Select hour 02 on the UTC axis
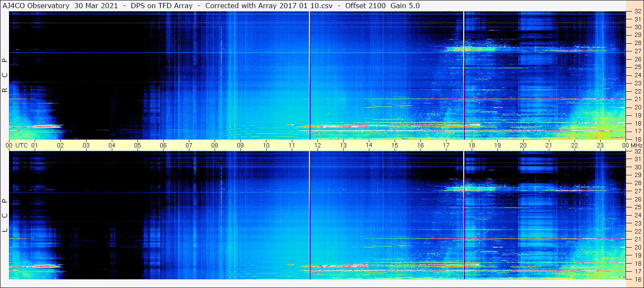The image size is (644, 288). click(60, 145)
